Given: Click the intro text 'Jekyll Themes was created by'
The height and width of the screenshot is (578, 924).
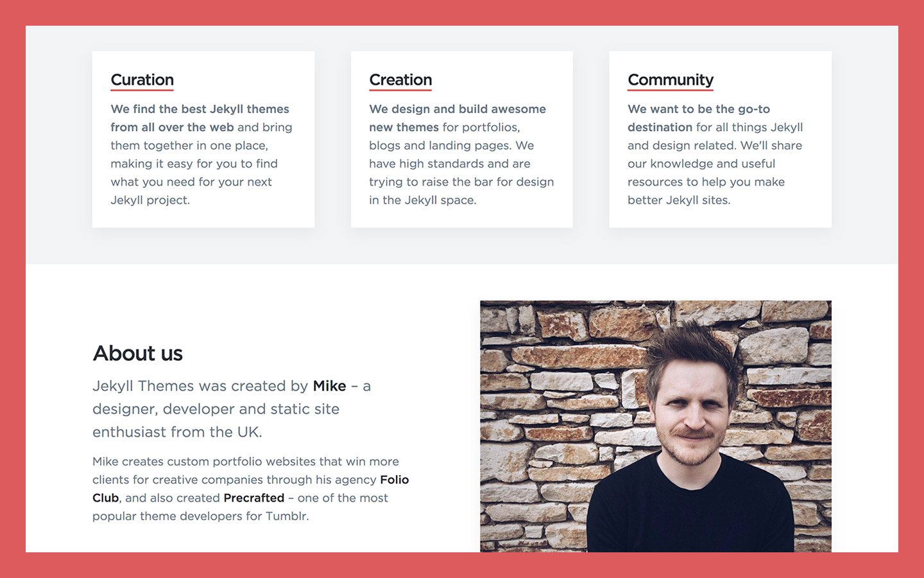Looking at the screenshot, I should click(x=200, y=386).
